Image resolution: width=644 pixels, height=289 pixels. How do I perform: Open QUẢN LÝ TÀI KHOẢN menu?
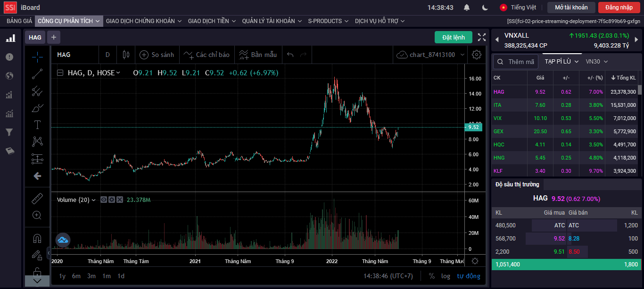[272, 21]
